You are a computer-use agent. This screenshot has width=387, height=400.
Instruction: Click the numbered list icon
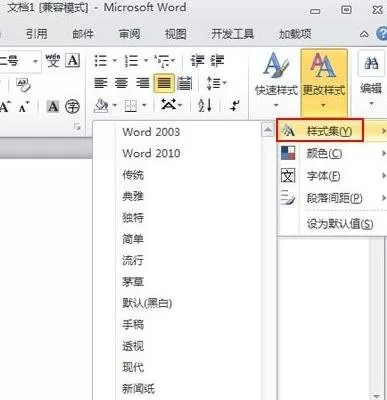[x=131, y=61]
